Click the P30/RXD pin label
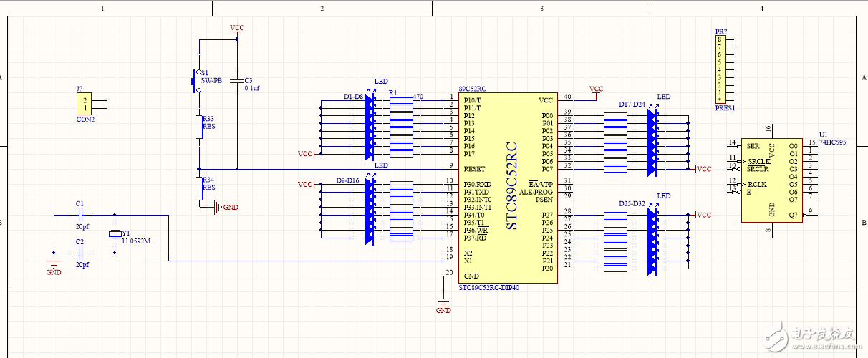The width and height of the screenshot is (868, 358). [x=477, y=185]
